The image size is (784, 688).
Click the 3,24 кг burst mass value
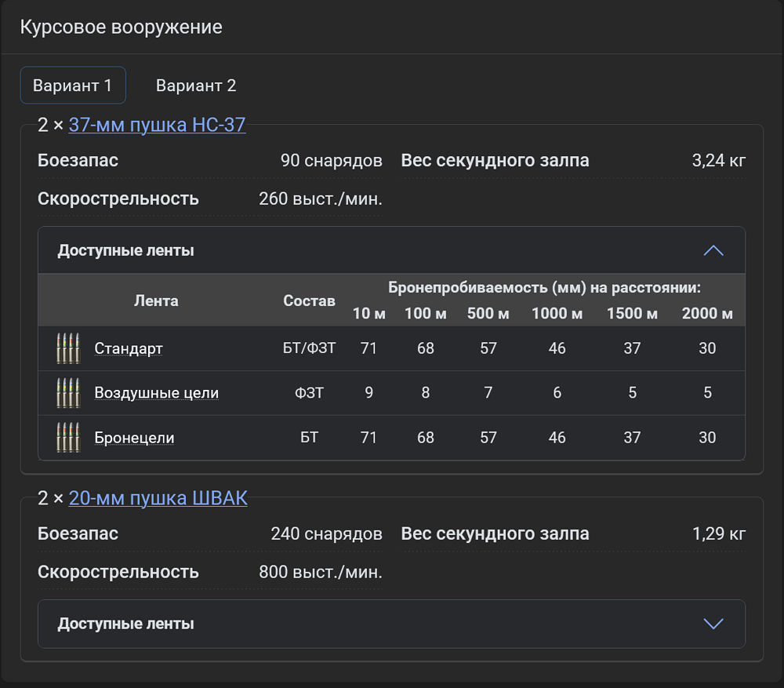tap(718, 161)
